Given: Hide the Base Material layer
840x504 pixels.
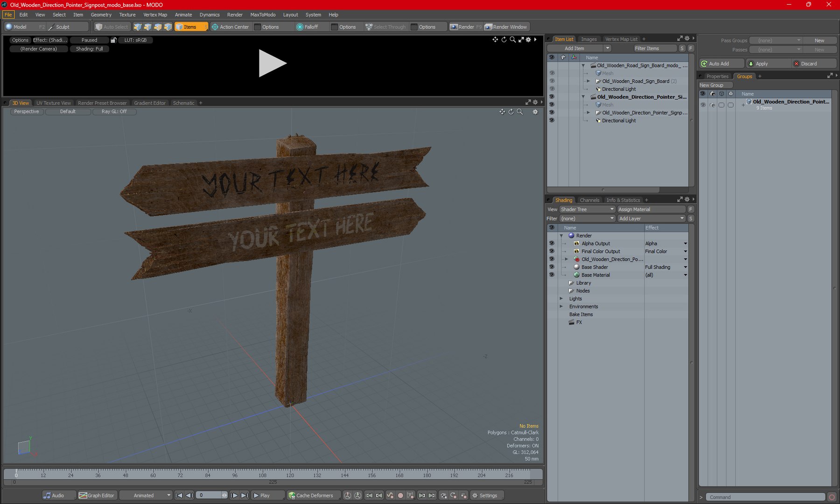Looking at the screenshot, I should pos(552,275).
